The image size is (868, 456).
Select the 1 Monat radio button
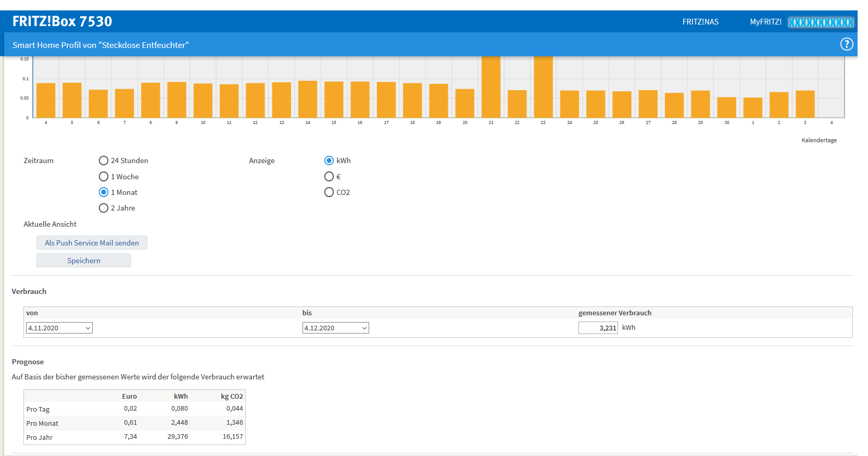[x=104, y=192]
